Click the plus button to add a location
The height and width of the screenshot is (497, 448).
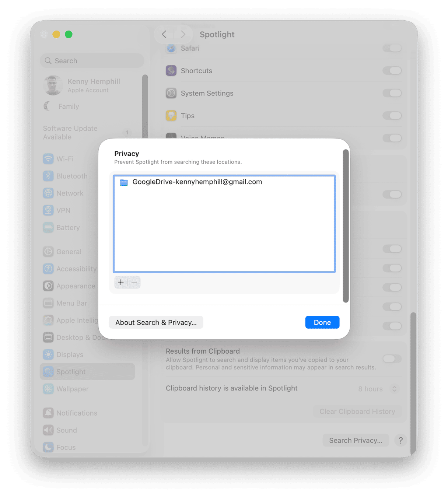tap(121, 283)
